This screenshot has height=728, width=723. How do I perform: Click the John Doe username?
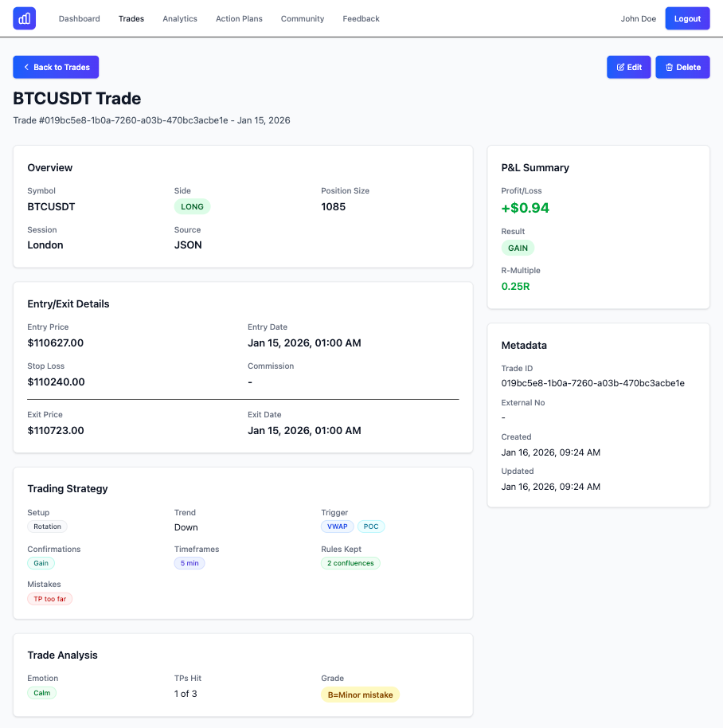639,18
